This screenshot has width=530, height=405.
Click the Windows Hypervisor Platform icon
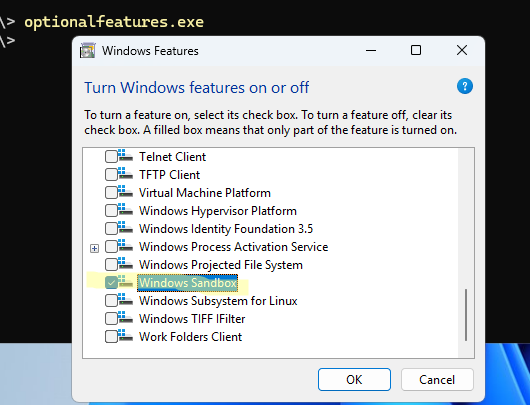(x=125, y=209)
